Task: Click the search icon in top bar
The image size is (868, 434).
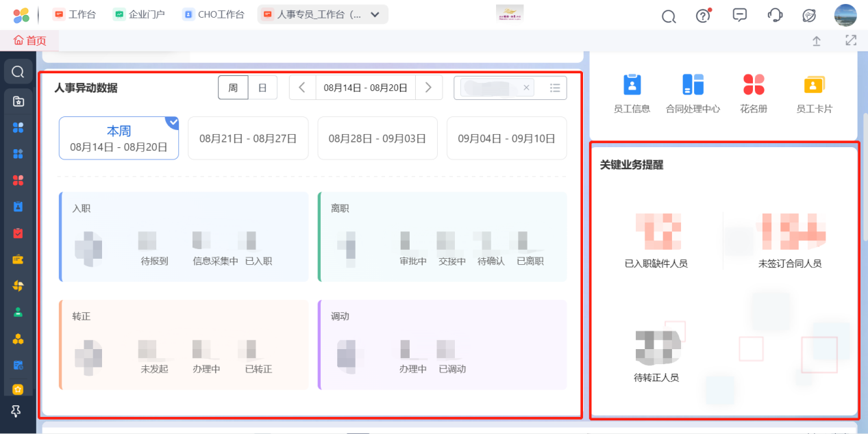Action: [x=669, y=16]
